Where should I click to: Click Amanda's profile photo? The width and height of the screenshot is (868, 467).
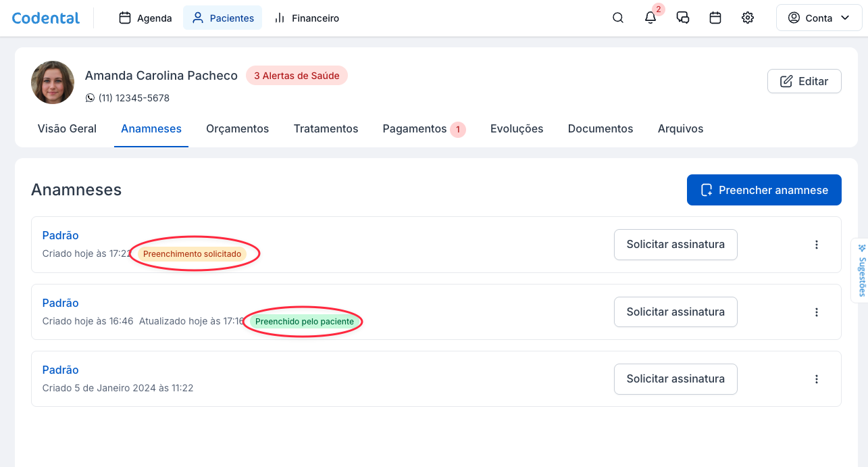53,82
